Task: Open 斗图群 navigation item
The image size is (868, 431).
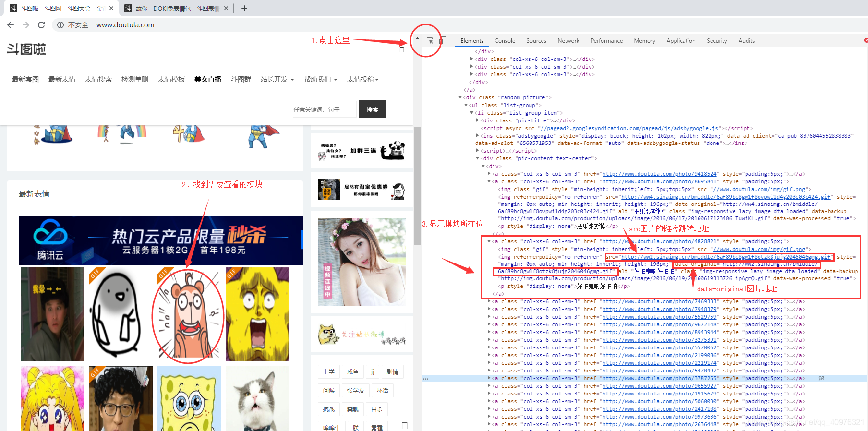Action: pyautogui.click(x=241, y=79)
